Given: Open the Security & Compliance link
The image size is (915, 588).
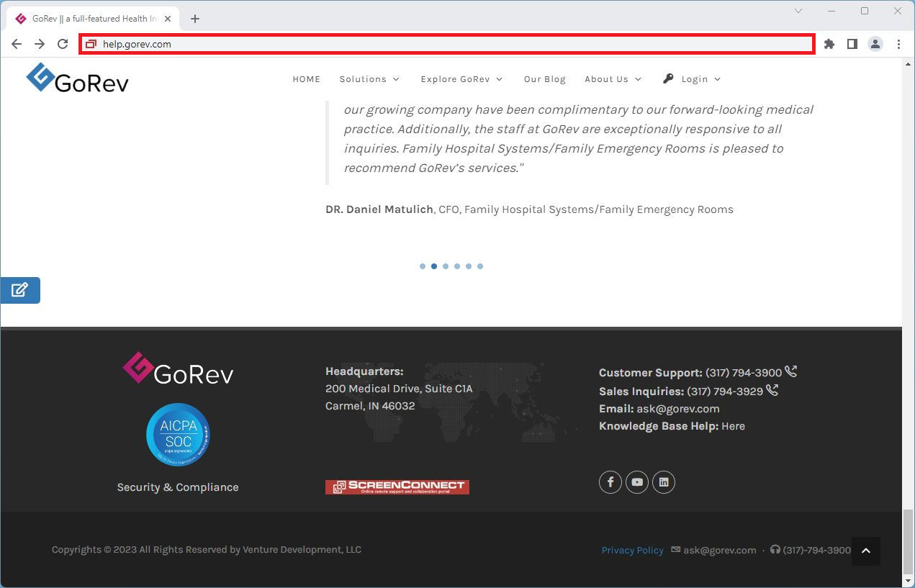Looking at the screenshot, I should click(178, 487).
